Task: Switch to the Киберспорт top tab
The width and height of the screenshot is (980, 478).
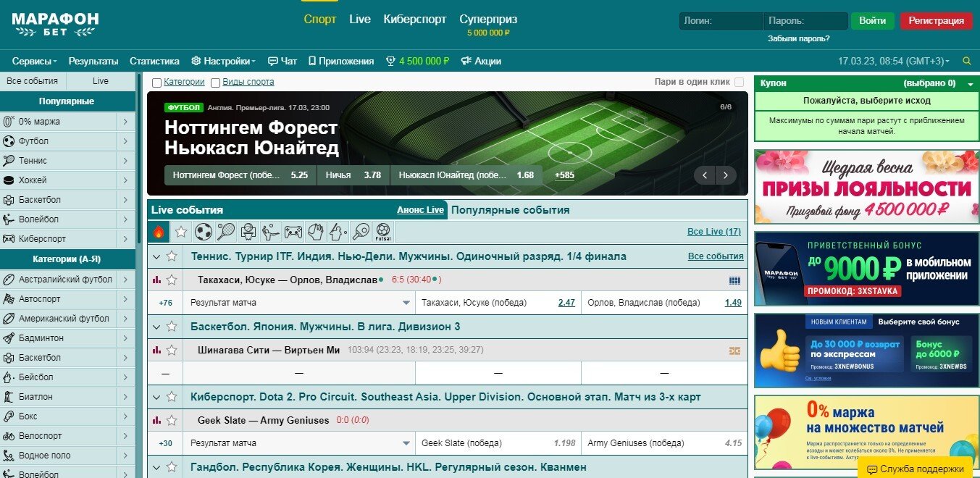Action: (415, 20)
